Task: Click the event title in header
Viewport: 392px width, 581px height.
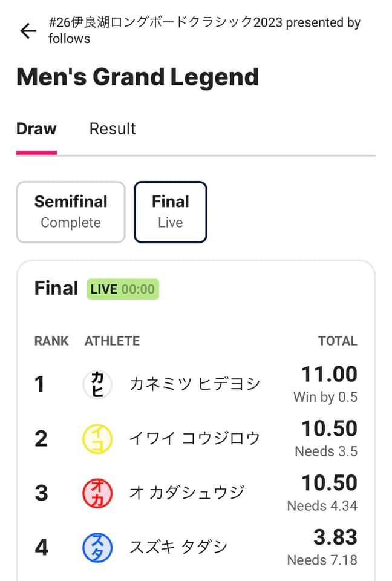Action: click(204, 30)
